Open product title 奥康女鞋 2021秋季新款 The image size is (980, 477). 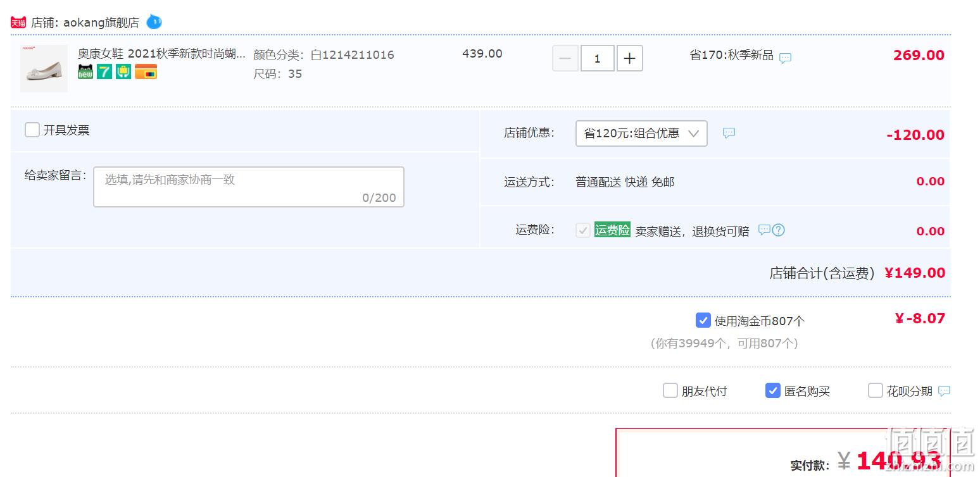(161, 54)
